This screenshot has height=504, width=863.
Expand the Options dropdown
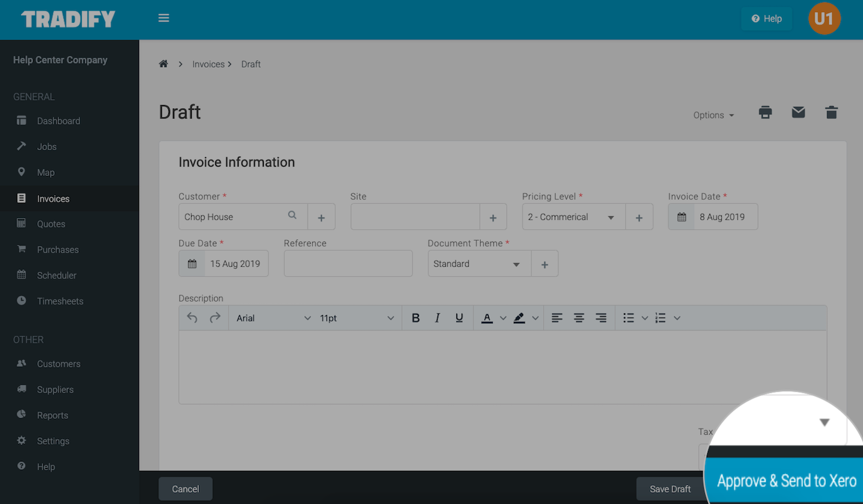[713, 115]
